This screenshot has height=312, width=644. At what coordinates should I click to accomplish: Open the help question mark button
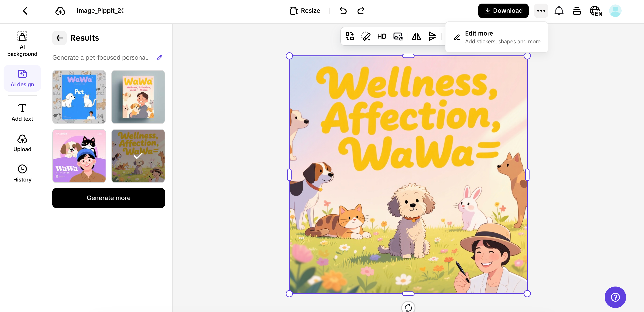click(615, 297)
